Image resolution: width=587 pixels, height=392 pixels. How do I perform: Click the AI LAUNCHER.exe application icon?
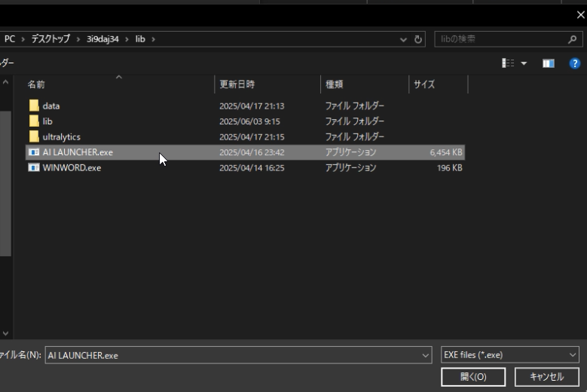(x=34, y=152)
